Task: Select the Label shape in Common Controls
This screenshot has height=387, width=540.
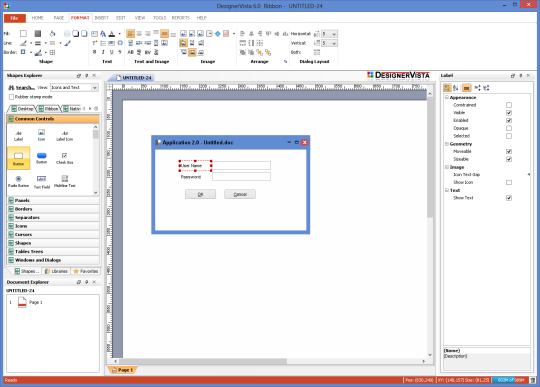Action: [18, 135]
